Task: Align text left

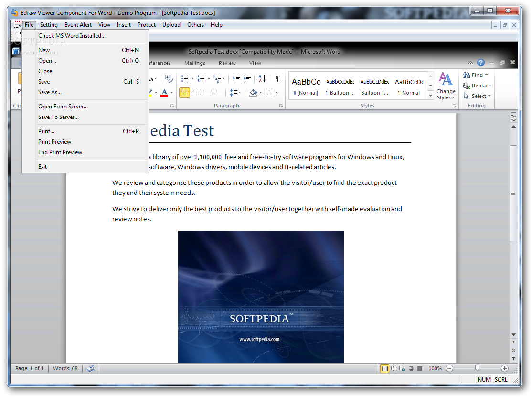Action: click(x=184, y=92)
